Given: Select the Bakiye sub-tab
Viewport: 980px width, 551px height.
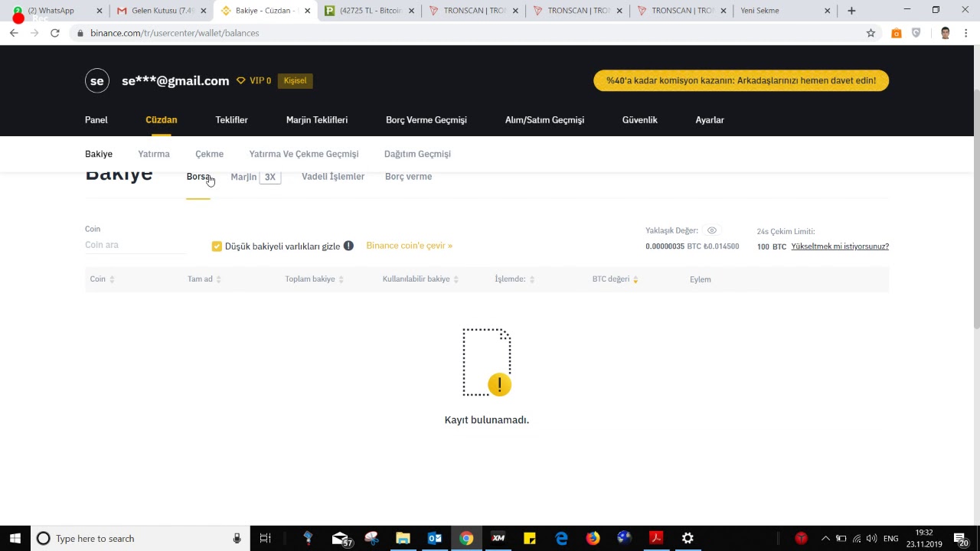Looking at the screenshot, I should point(99,154).
